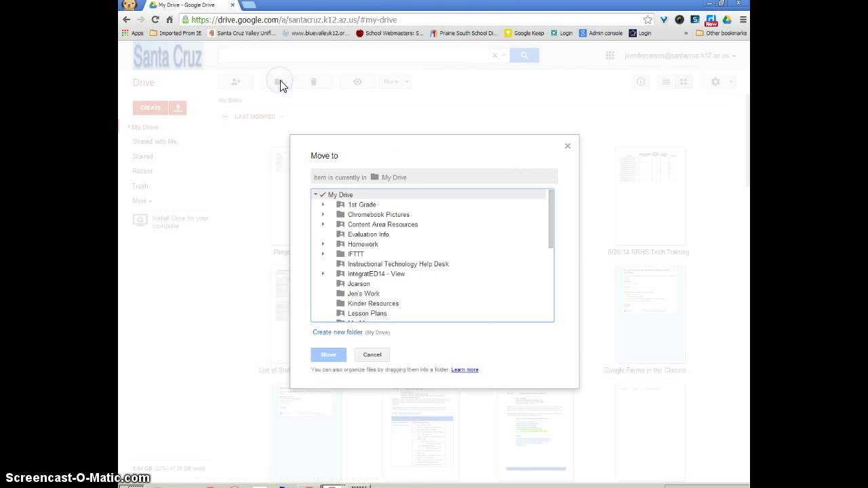This screenshot has width=868, height=488.
Task: Expand the Chromebook Pictures folder arrow
Action: tap(323, 214)
